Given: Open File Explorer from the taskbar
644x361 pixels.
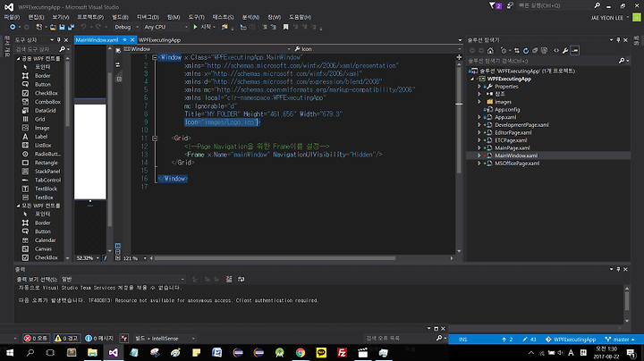Looking at the screenshot, I should 92,352.
